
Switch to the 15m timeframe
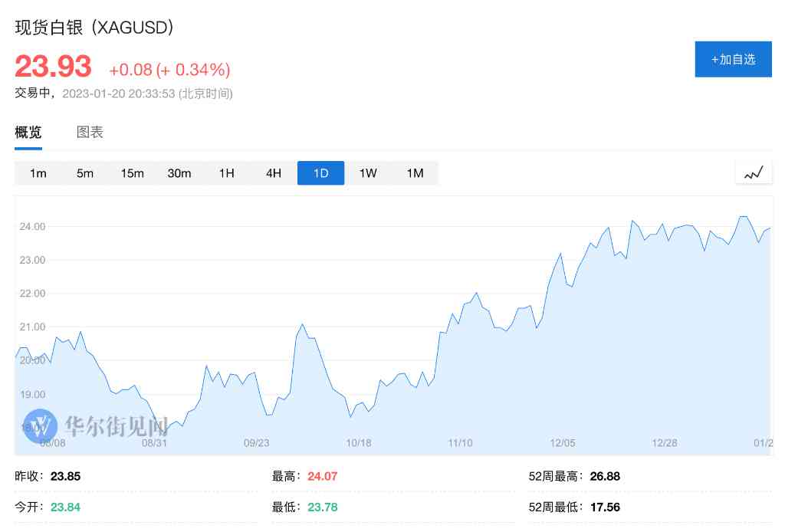[132, 173]
